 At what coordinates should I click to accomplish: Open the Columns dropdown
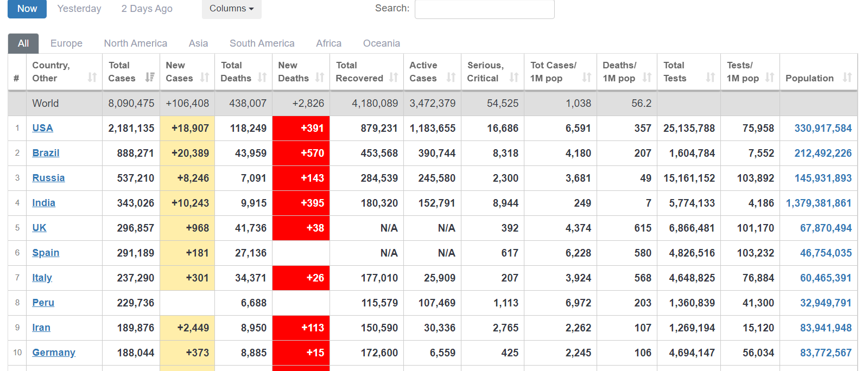(x=232, y=9)
